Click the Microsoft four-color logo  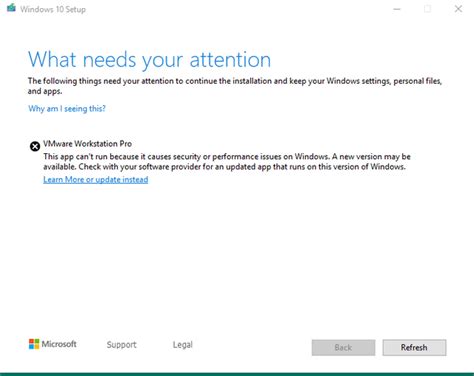(x=34, y=344)
